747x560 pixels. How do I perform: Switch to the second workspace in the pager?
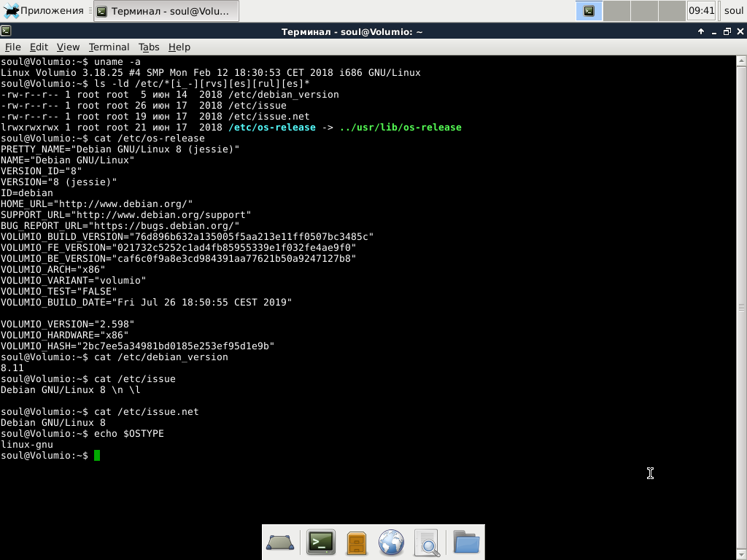pos(616,10)
